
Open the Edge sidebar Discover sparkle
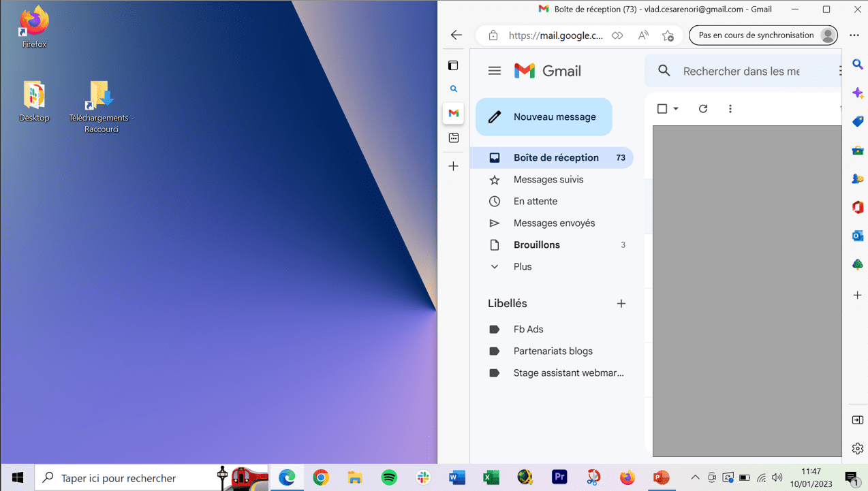(x=858, y=93)
